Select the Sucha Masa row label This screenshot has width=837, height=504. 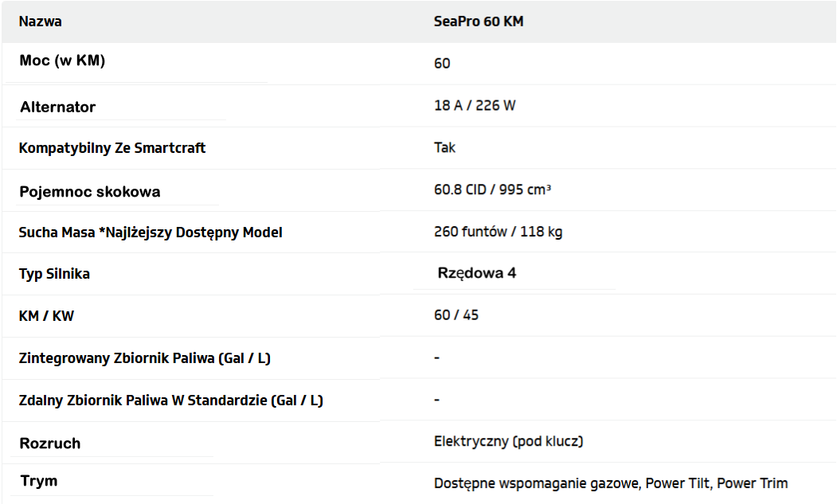pyautogui.click(x=151, y=232)
